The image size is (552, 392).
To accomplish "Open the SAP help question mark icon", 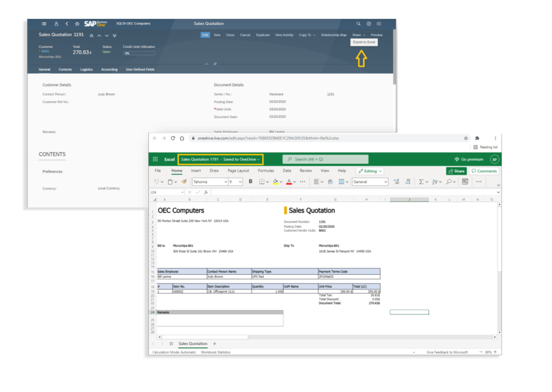I will [x=369, y=24].
